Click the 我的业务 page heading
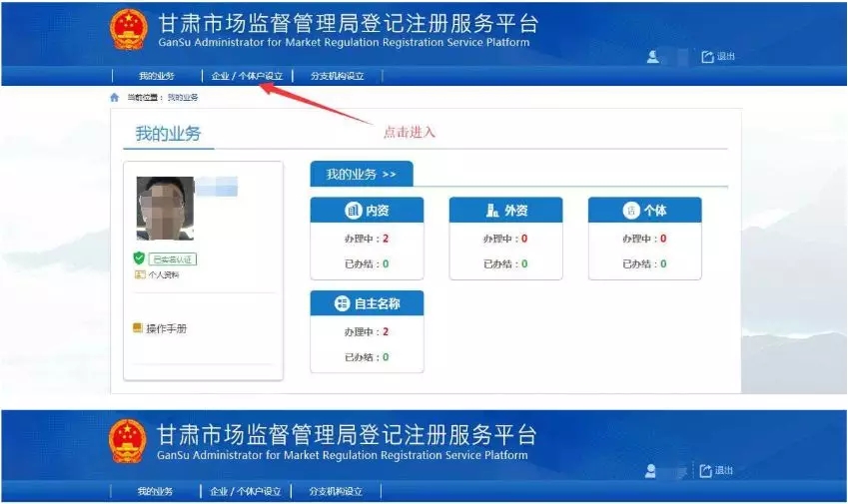The image size is (848, 504). 168,134
